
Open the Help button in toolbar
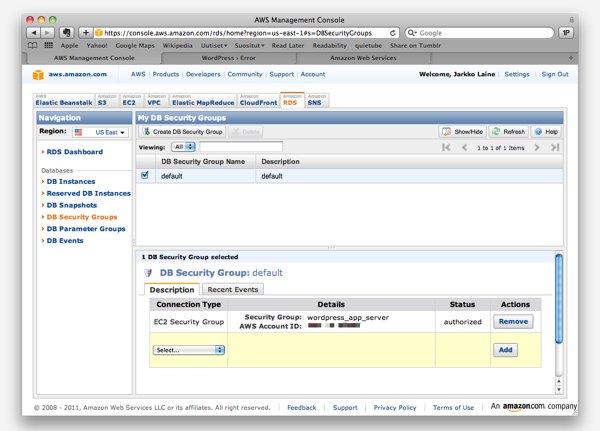click(x=546, y=131)
